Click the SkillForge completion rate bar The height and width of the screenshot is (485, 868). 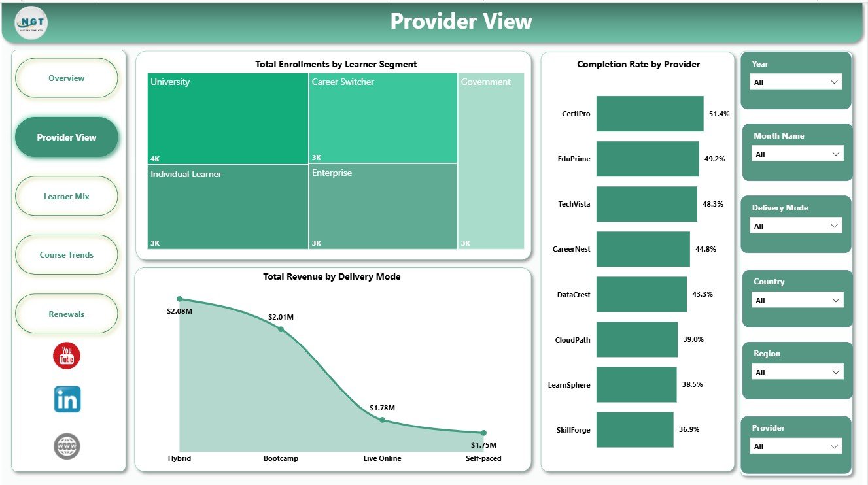point(634,429)
